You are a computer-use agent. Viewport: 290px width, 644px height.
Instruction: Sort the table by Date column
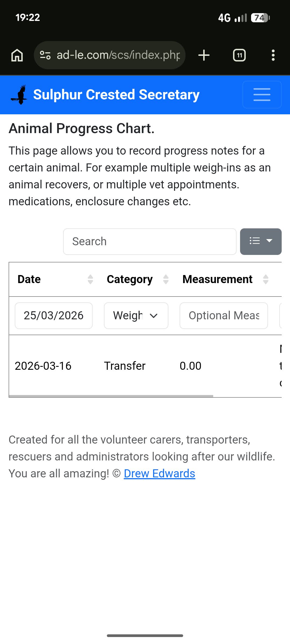click(x=90, y=279)
